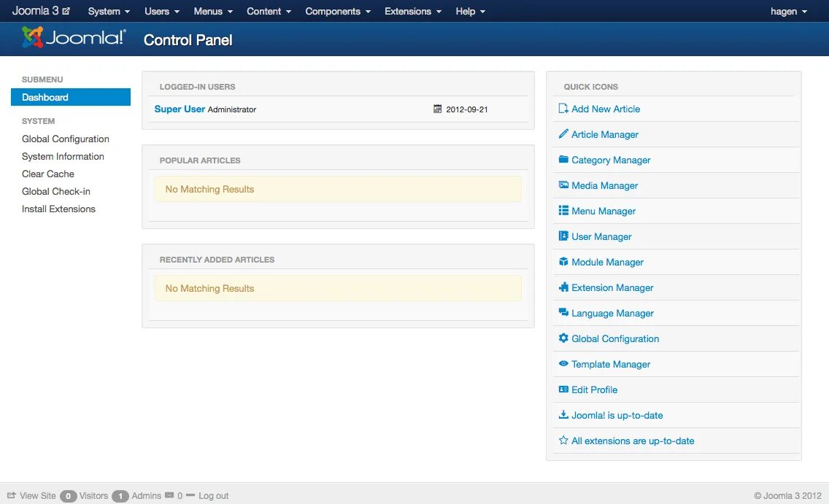Select Dashboard in the submenu
Viewport: 829px width, 504px height.
point(70,97)
